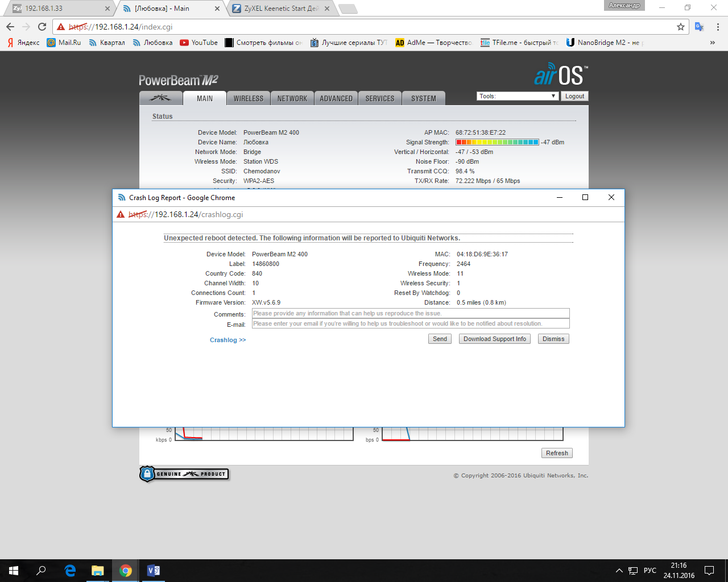Open Любовка bookmark
The width and height of the screenshot is (728, 582).
[x=152, y=43]
